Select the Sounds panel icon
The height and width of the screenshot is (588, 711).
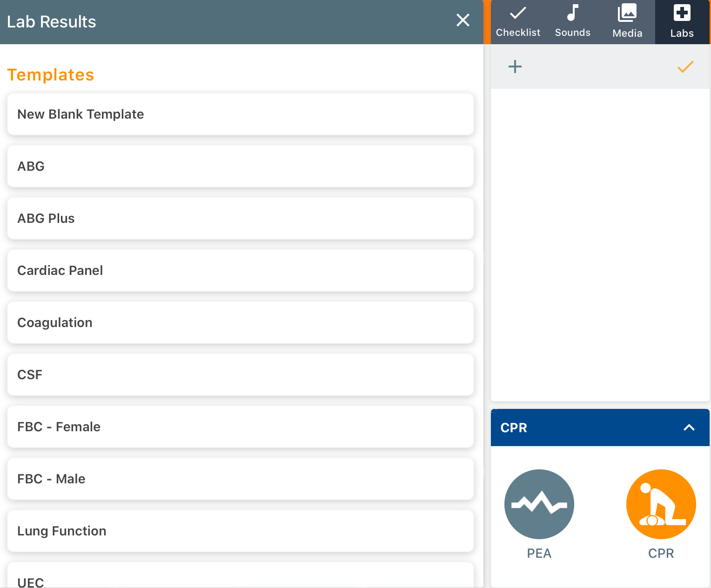tap(572, 14)
